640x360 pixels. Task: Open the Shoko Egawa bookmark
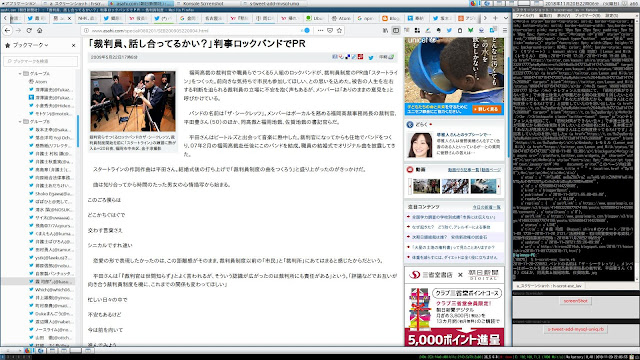[51, 193]
